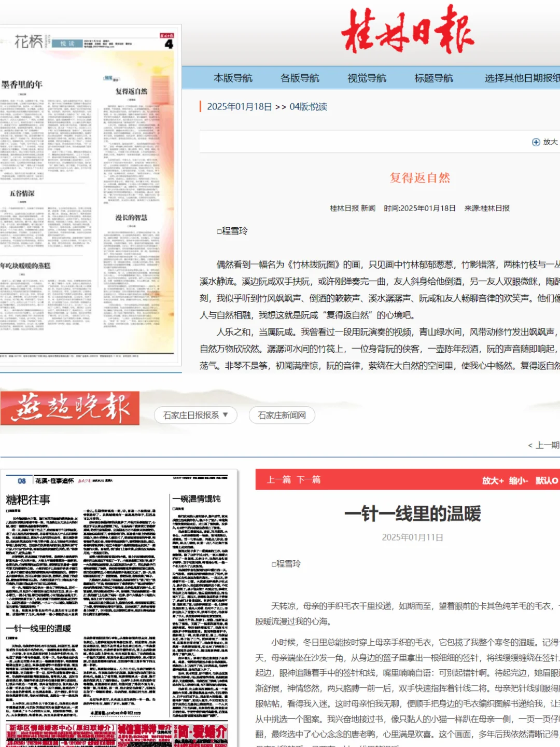560x747 pixels.
Task: Click the headline 一针一线里的温暖
Action: (413, 514)
